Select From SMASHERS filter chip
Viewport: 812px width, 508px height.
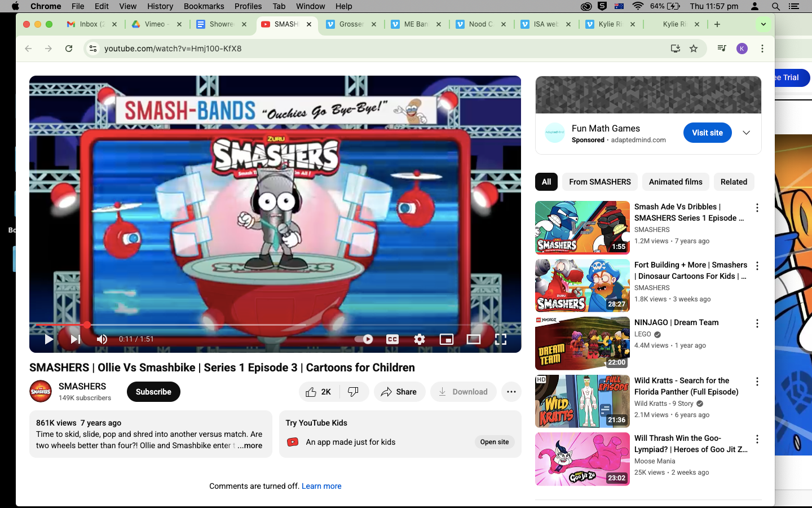coord(600,182)
